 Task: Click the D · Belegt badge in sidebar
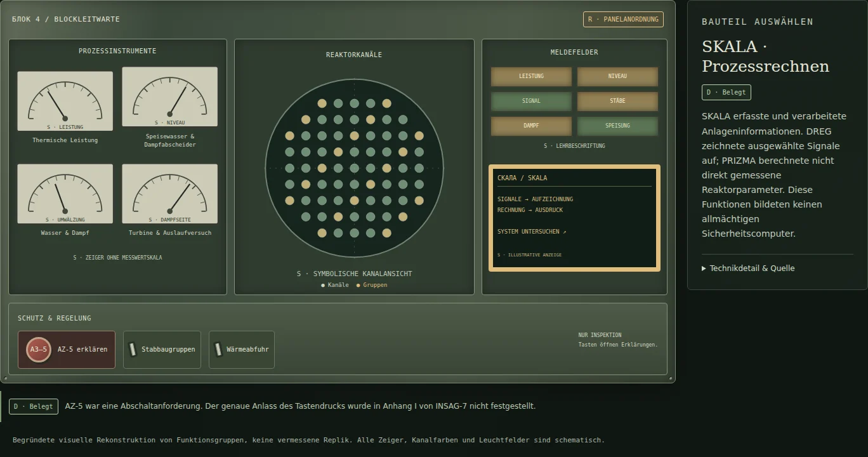727,92
